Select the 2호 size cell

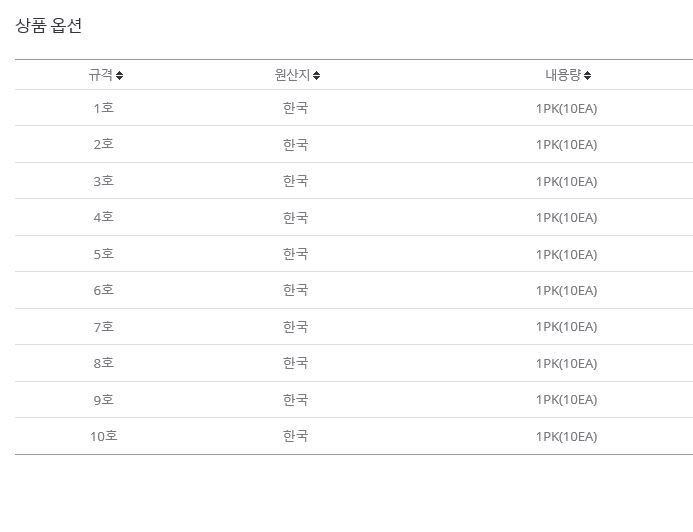(104, 144)
